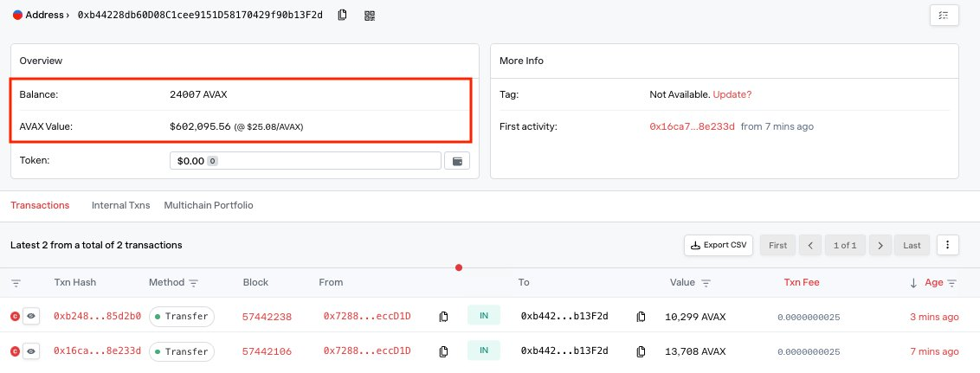Preview transaction 0xb248...85d2b0 with eye icon
Viewport: 980px width, 373px height.
[31, 317]
